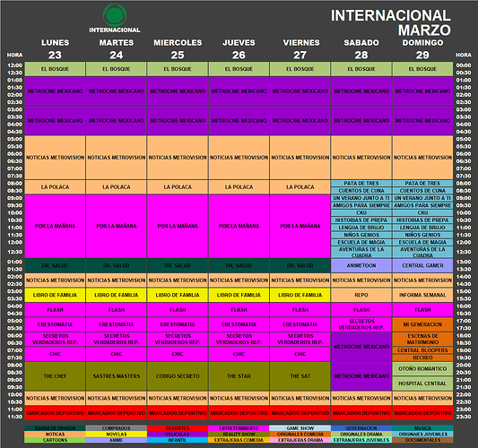
Task: Click the GAME SHOW legend swatch
Action: tap(300, 428)
